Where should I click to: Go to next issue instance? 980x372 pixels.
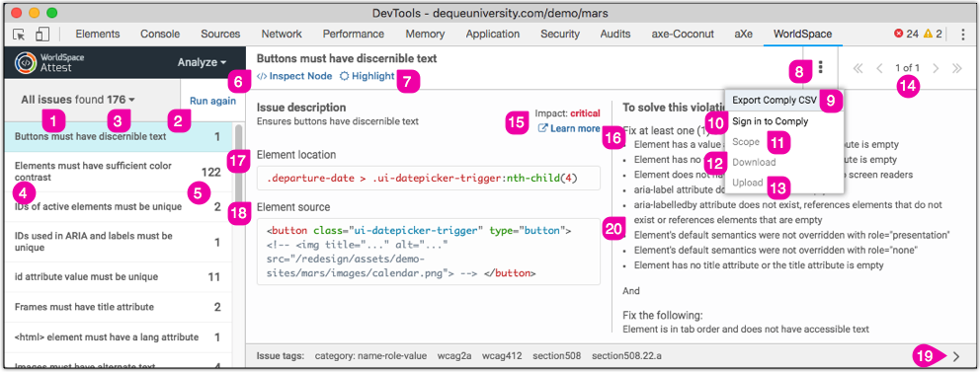tap(936, 68)
